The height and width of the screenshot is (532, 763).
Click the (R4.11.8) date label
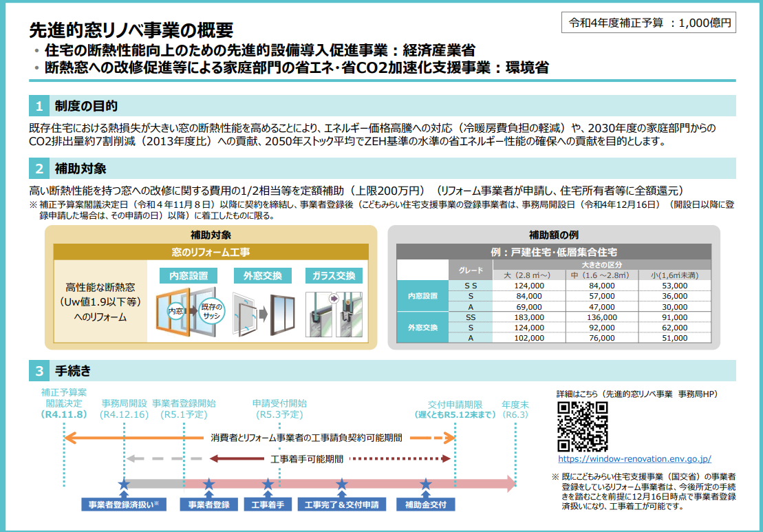(x=64, y=415)
